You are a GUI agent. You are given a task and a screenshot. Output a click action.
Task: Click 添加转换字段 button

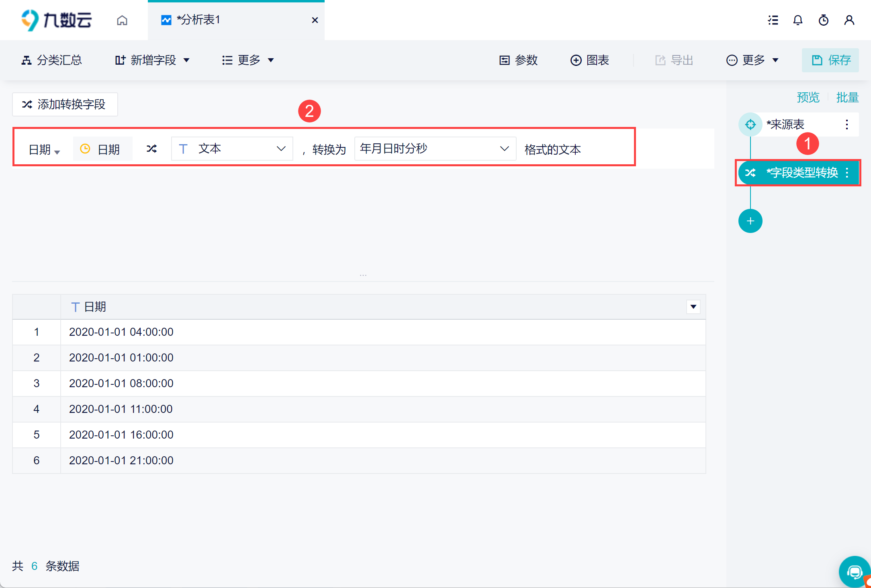(x=65, y=104)
